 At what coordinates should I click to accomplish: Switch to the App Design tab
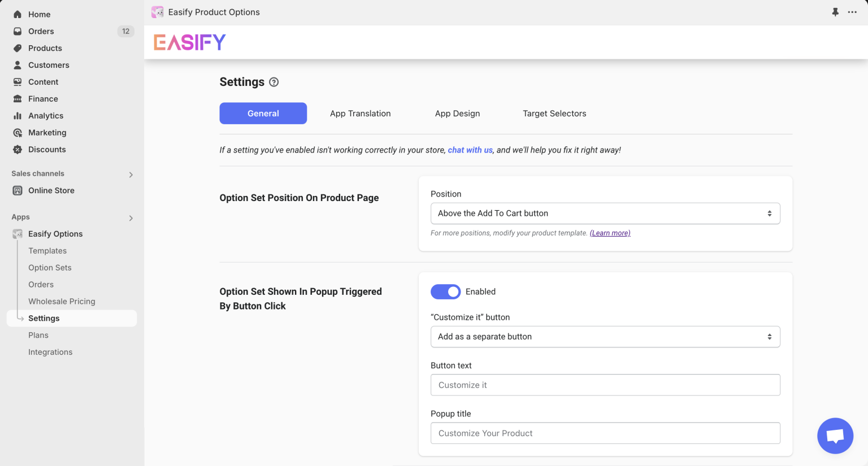(x=458, y=114)
